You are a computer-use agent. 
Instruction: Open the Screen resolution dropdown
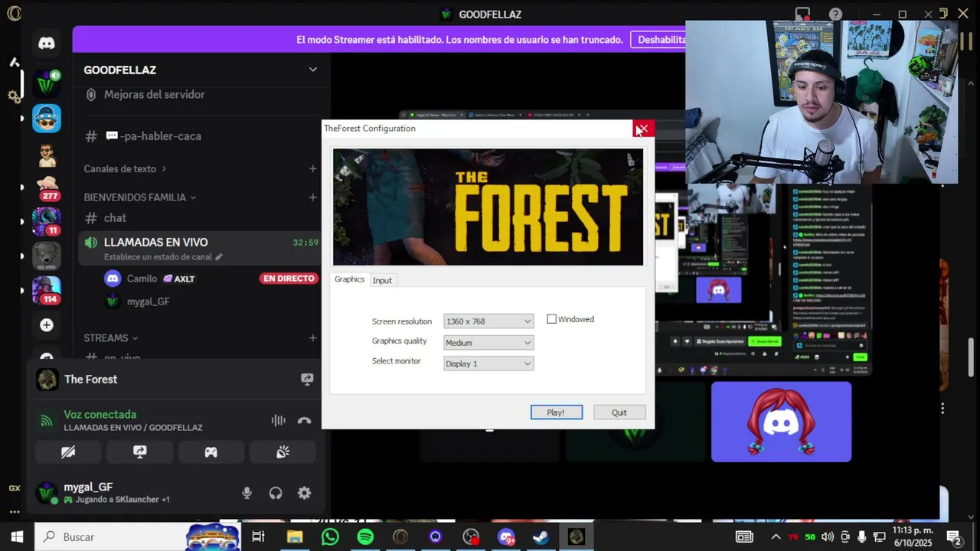point(488,321)
